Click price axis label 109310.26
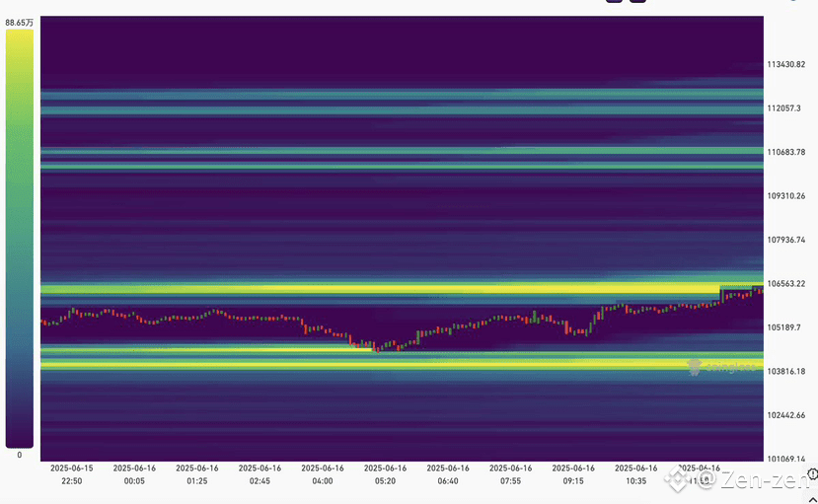This screenshot has height=504, width=818. click(785, 196)
